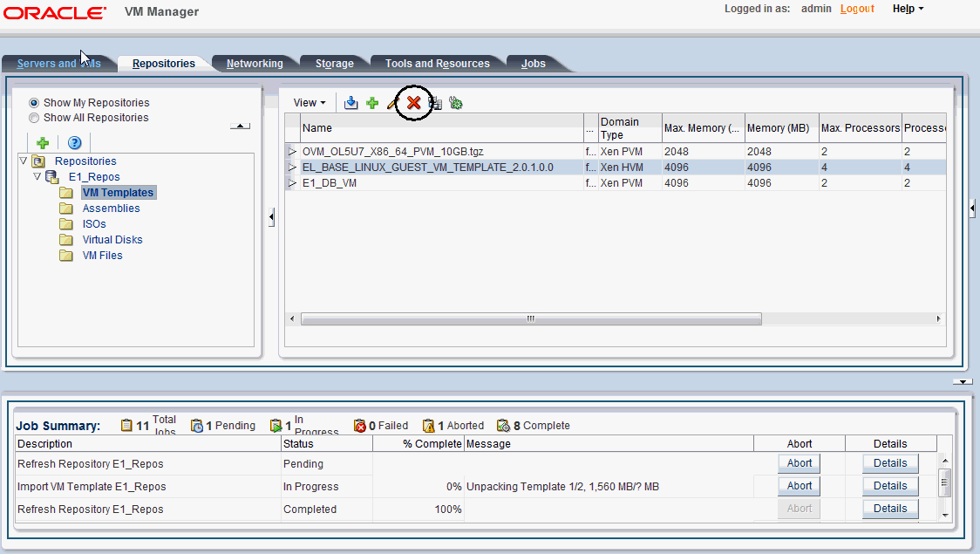The width and height of the screenshot is (980, 554).
Task: Click the splitter arrow on the right edge
Action: tap(972, 209)
